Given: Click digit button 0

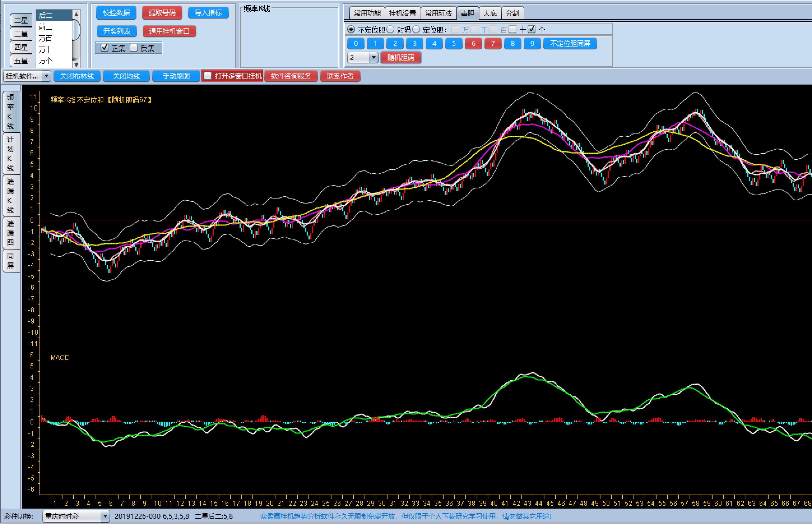Looking at the screenshot, I should pos(356,43).
